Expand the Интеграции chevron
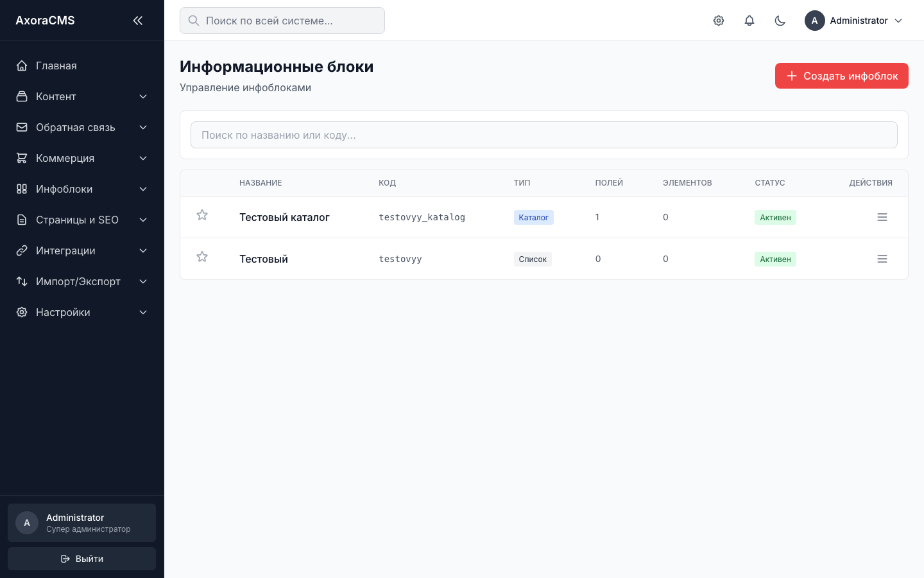This screenshot has height=578, width=924. (x=143, y=250)
